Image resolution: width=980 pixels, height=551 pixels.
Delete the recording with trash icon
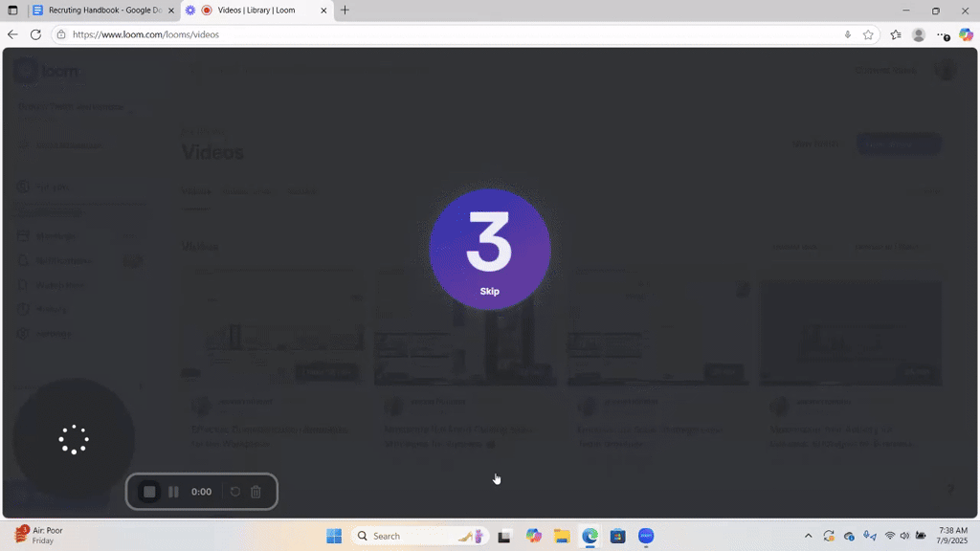256,492
